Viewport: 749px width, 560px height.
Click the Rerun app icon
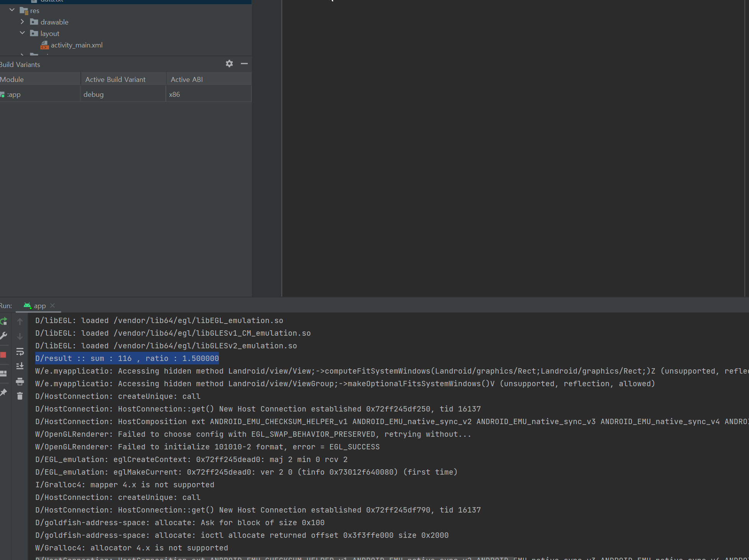3,321
